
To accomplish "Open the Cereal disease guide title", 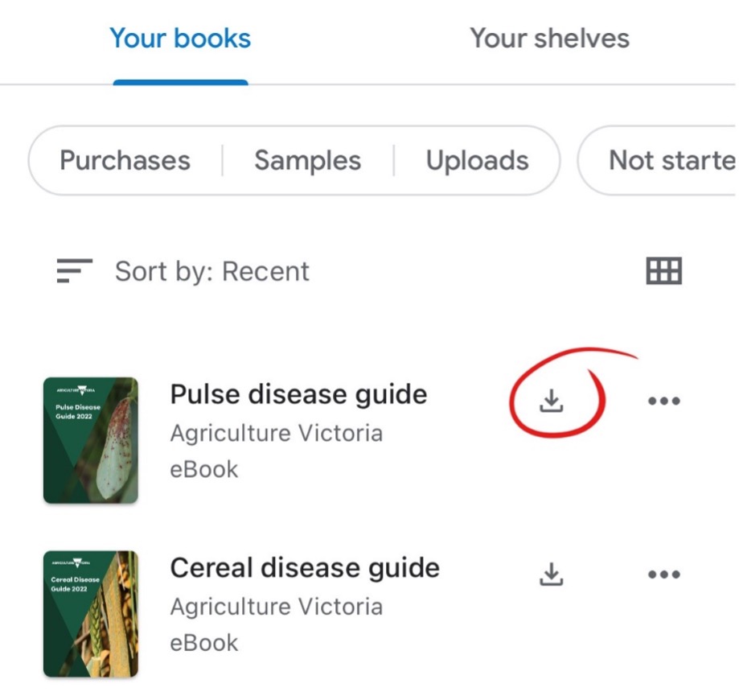I will click(x=305, y=567).
